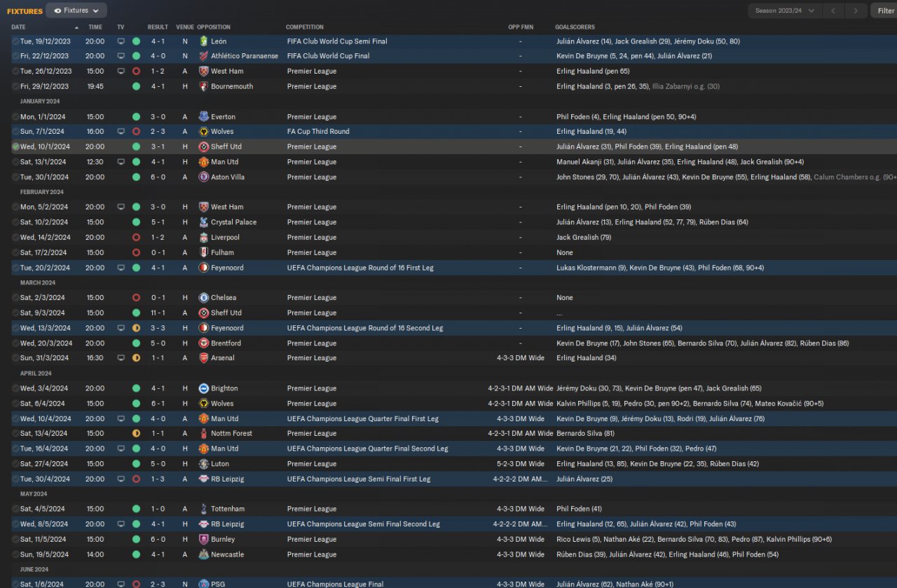Click the yellow draw indicator for Nottm Forest

(x=136, y=434)
